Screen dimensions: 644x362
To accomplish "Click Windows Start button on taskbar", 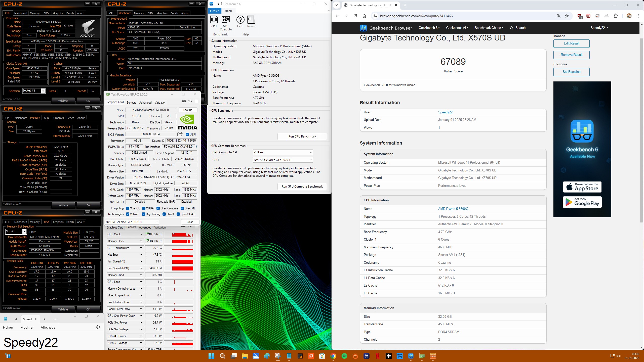I will (x=212, y=356).
